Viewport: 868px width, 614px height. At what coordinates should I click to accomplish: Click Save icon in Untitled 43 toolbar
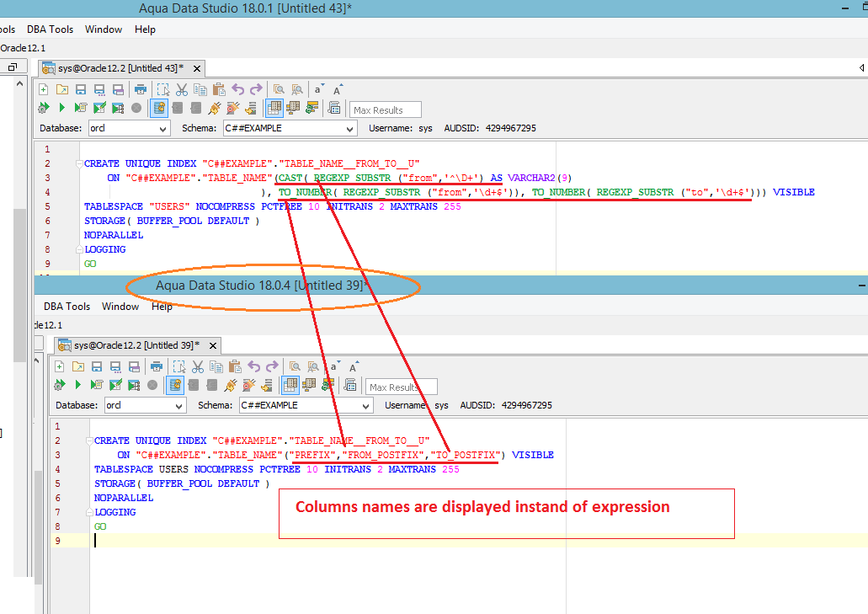[x=81, y=89]
